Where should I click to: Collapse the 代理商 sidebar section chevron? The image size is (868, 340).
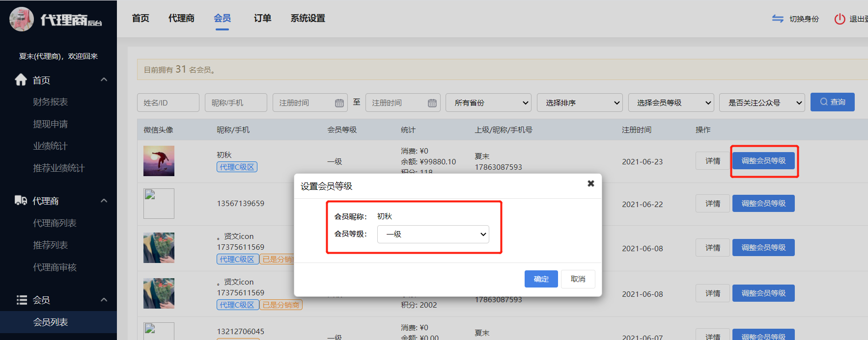pyautogui.click(x=104, y=201)
